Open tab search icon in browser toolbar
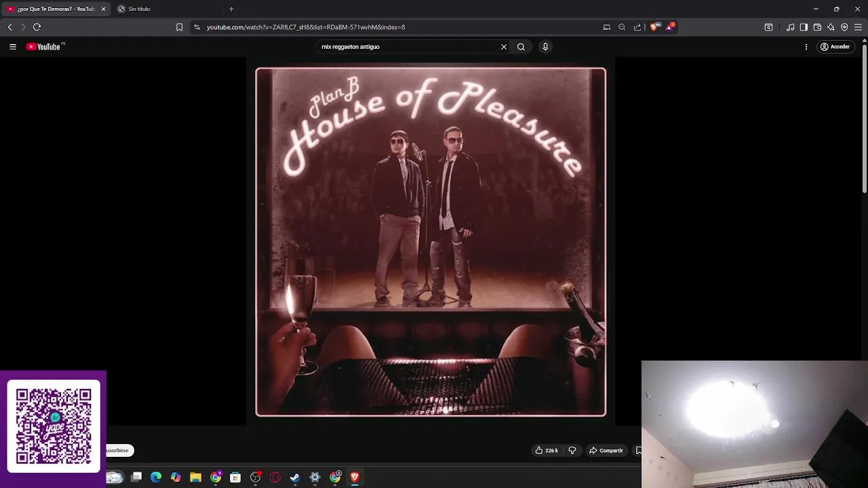This screenshot has width=868, height=488. point(768,27)
